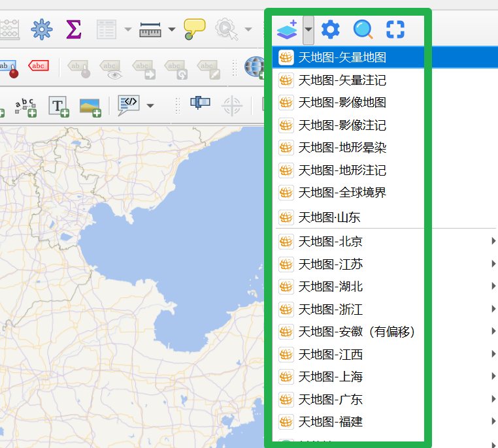Click the red abc label highlight icon
Screen dimensions: 498x448
point(39,66)
